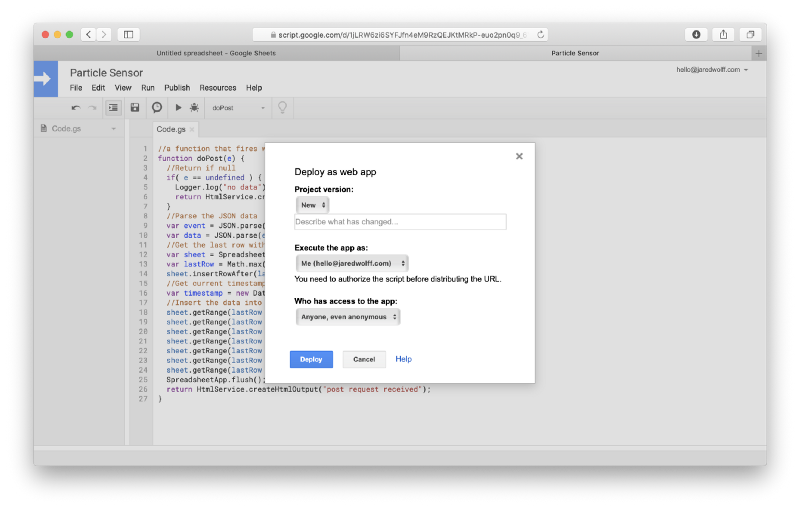
Task: Click the Cancel button in dialog
Action: click(x=364, y=359)
